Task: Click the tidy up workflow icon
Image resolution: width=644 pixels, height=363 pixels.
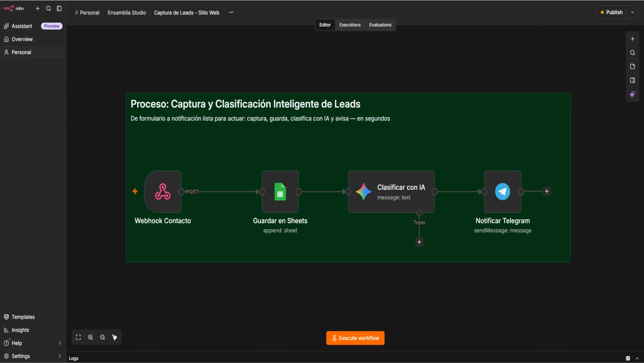Action: 115,337
